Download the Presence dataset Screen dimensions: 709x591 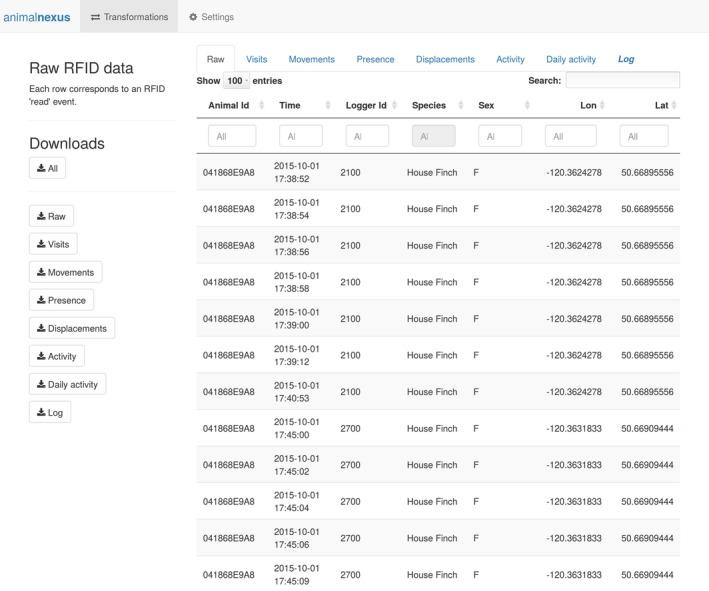click(61, 300)
